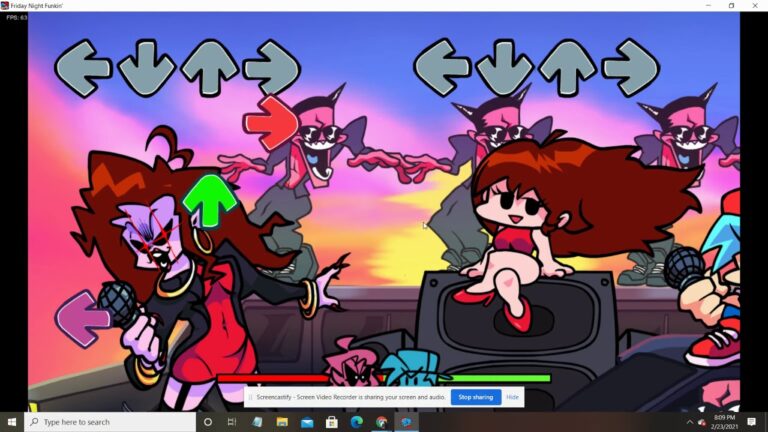768x432 pixels.
Task: Open the Action Center notifications icon
Action: pos(751,422)
